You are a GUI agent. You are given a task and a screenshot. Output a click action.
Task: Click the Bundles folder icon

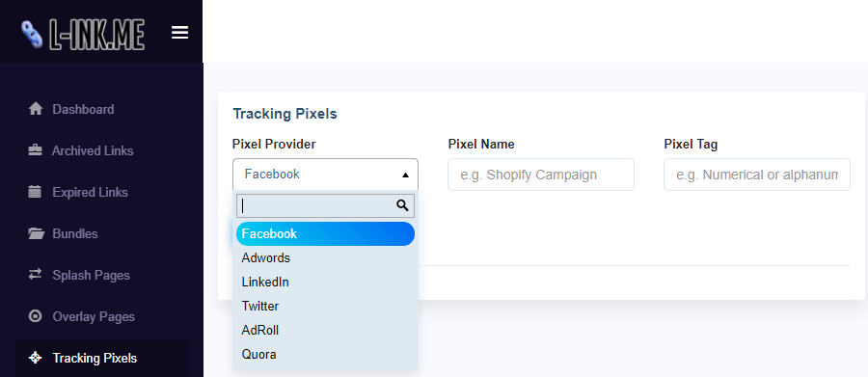click(x=36, y=233)
